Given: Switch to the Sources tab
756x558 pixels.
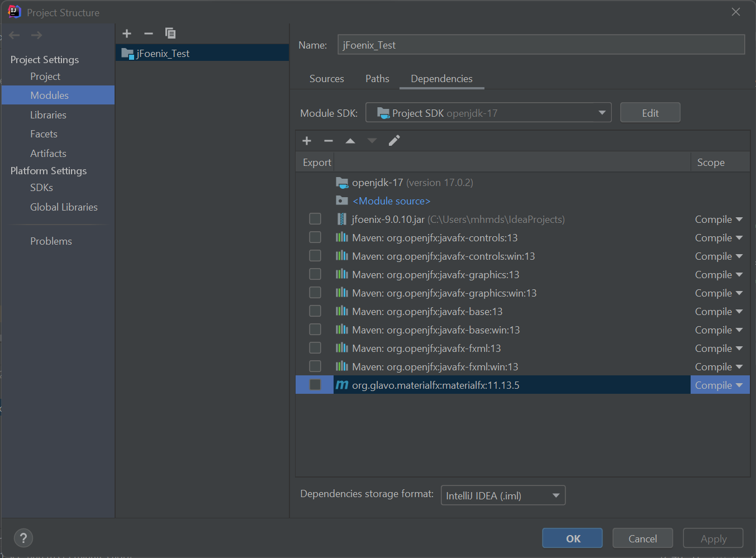Looking at the screenshot, I should point(327,79).
